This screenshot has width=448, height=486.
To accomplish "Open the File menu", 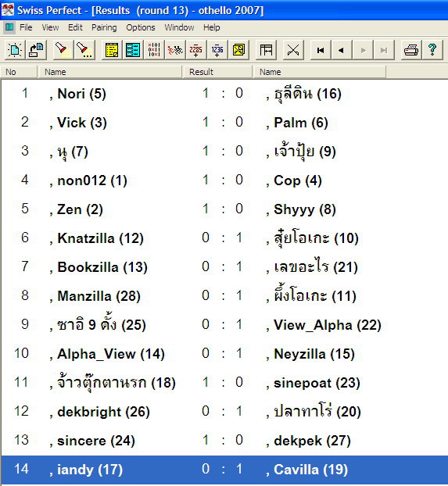I will [26, 27].
